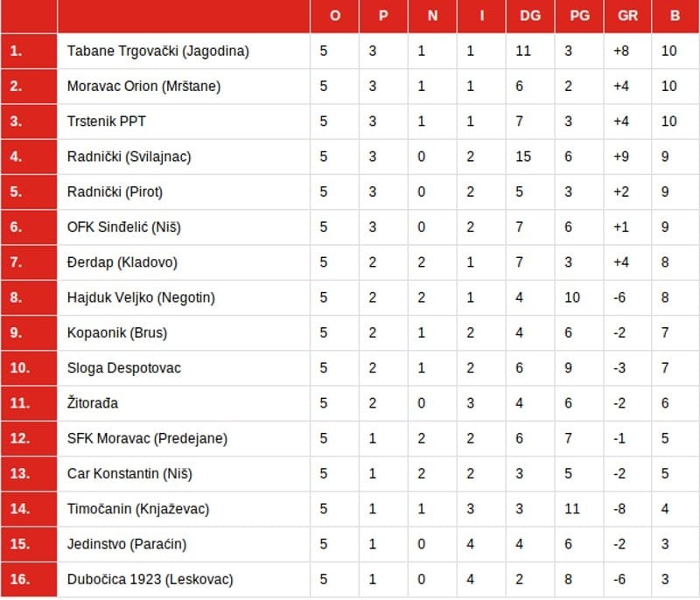Open Hajduk Veljko (Negotin) team entry
Image resolution: width=700 pixels, height=600 pixels.
pos(141,297)
